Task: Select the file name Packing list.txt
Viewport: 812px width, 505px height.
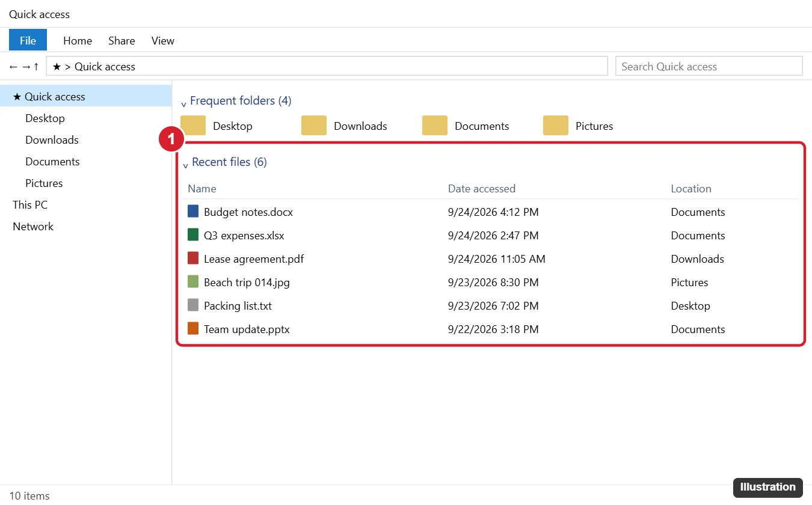Action: 238,305
